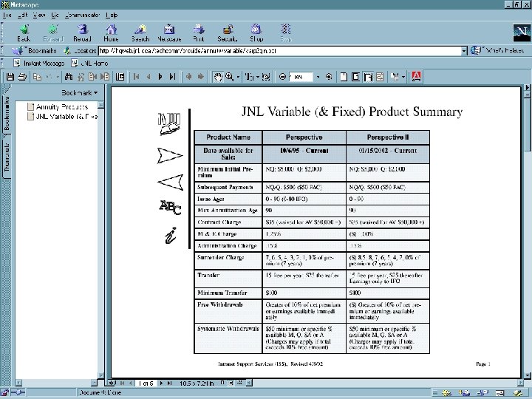The image size is (532, 399).
Task: Open the text select tool dropdown arrow
Action: [258, 77]
